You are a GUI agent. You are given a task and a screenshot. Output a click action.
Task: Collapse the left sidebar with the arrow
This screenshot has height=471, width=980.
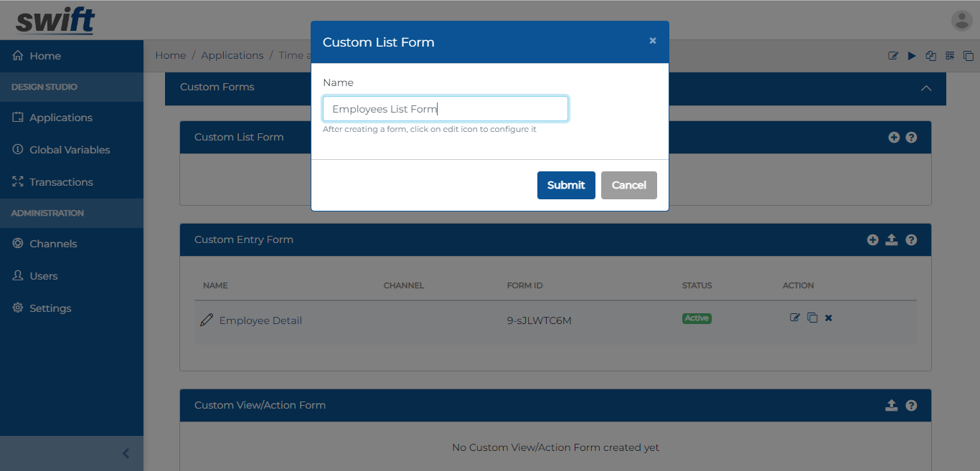(x=126, y=453)
